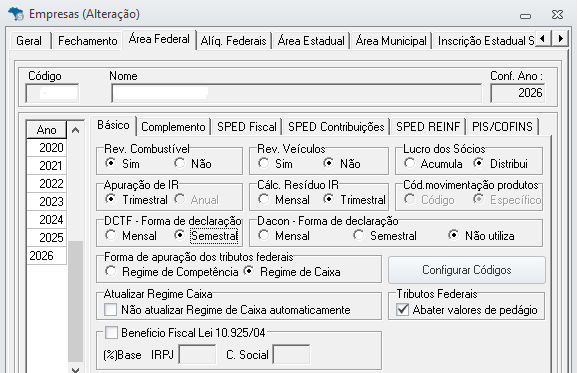Open the Alíq. Federais tab
Screen dimensions: 578x373
[x=233, y=41]
